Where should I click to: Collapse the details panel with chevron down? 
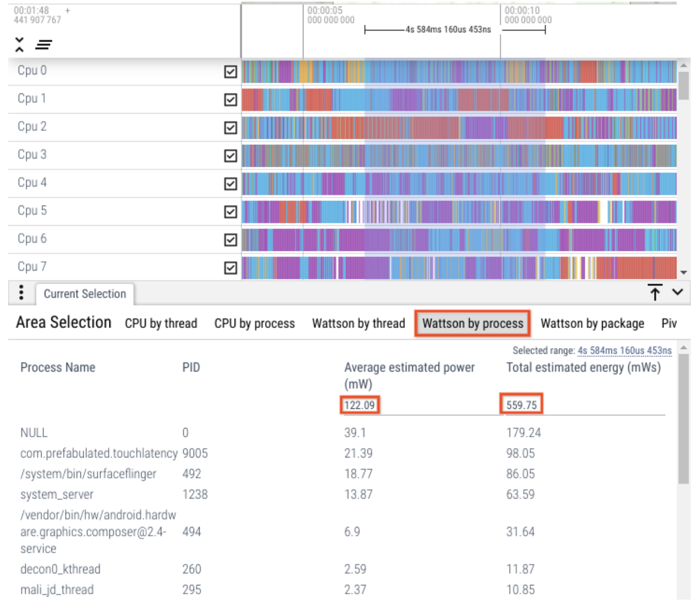click(x=678, y=292)
